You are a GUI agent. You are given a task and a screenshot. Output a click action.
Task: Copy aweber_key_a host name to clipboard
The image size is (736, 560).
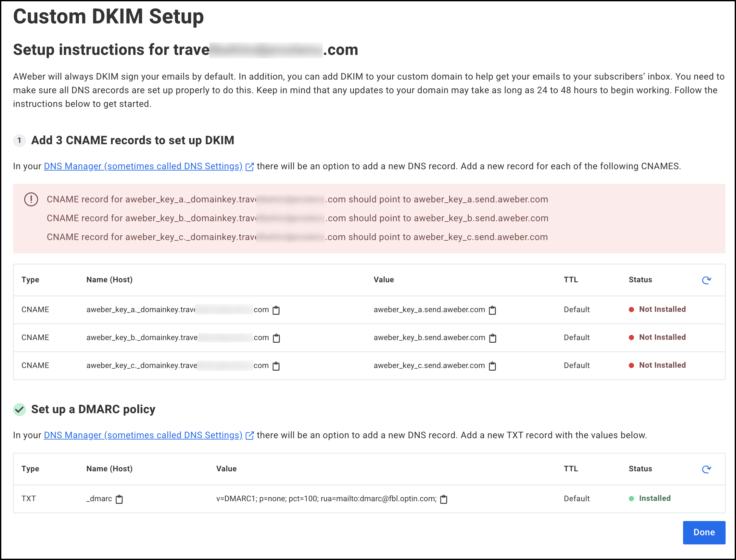pos(276,310)
